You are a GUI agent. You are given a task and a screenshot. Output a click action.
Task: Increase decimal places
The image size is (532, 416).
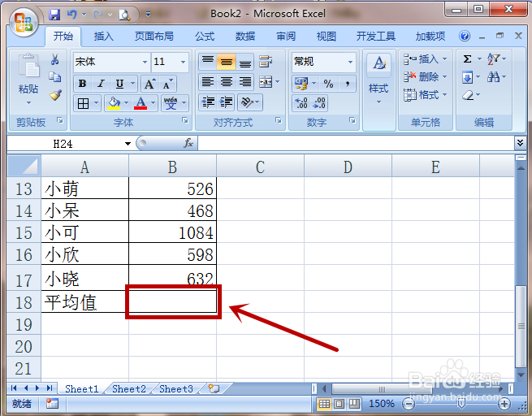[301, 103]
